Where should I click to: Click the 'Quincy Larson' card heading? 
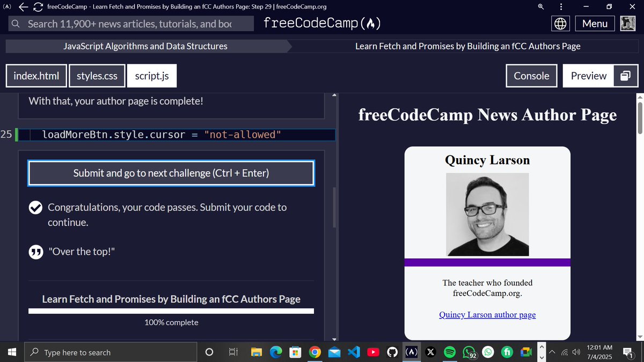click(487, 160)
